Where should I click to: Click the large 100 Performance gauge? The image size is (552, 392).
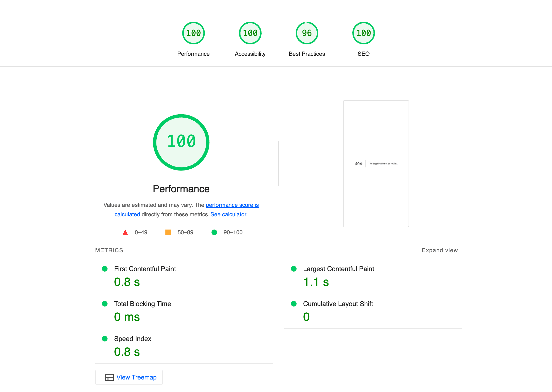[x=181, y=142]
